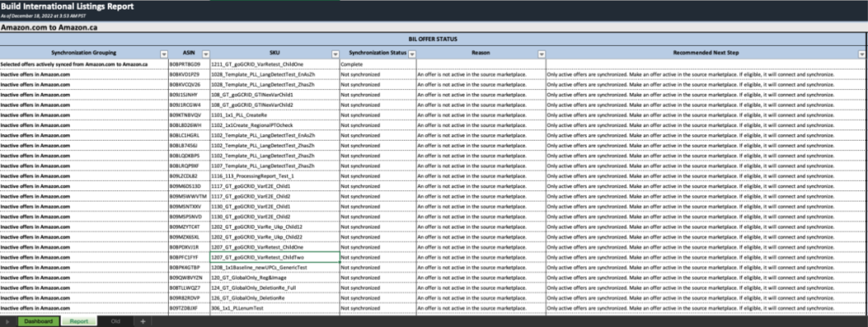This screenshot has width=868, height=327.
Task: Open the Synchronization Status filter dropdown
Action: coord(411,54)
